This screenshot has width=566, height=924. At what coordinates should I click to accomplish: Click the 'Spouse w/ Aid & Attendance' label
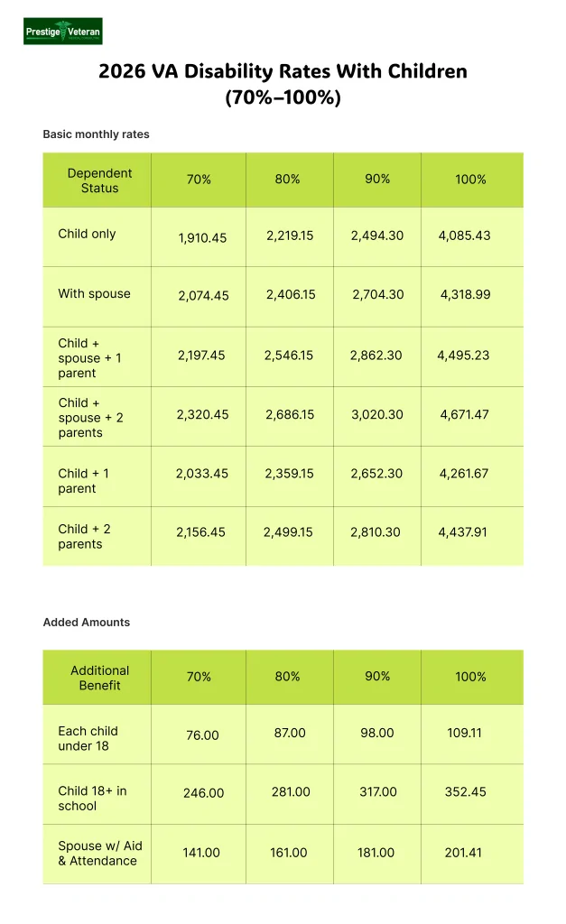pyautogui.click(x=99, y=854)
